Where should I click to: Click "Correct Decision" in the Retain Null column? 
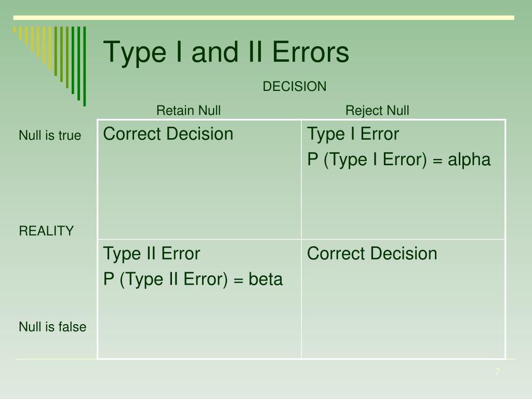pyautogui.click(x=168, y=134)
